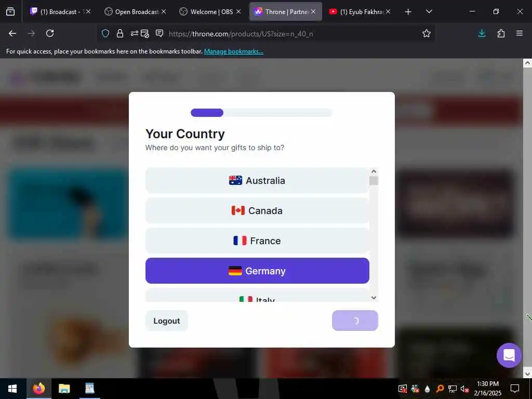
Task: Open the Firefox downloads panel
Action: point(482,33)
